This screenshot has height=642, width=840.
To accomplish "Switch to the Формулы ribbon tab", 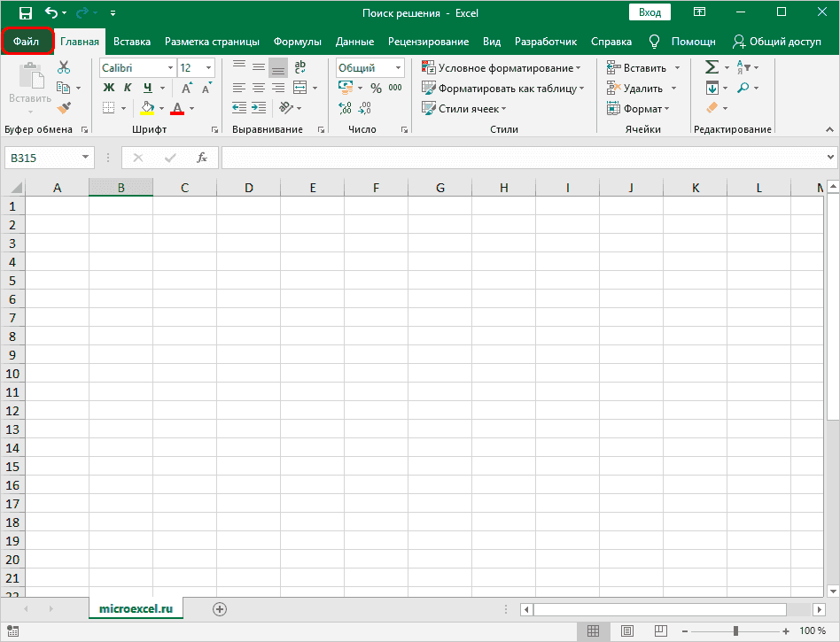I will point(297,42).
